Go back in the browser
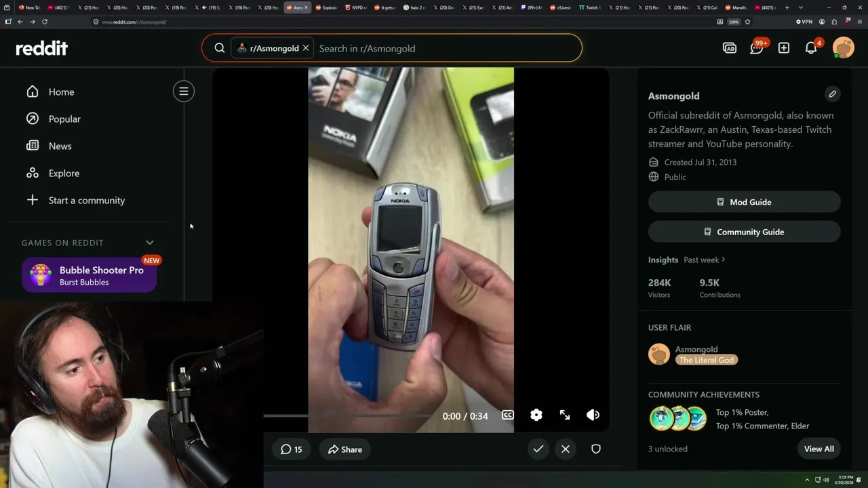The width and height of the screenshot is (868, 488). click(20, 22)
